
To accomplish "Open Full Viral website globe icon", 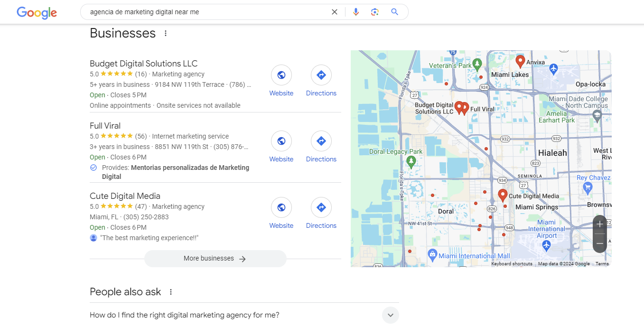I will tap(281, 141).
